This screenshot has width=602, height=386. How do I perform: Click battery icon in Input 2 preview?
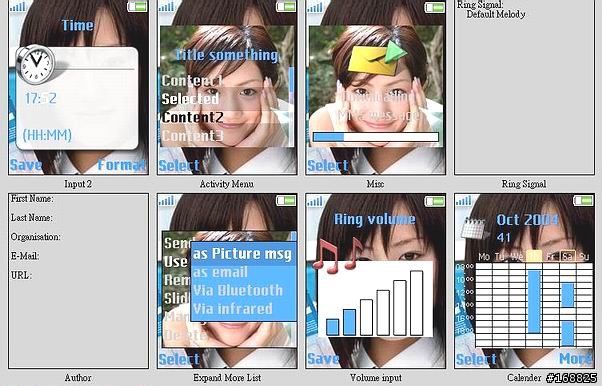tap(137, 7)
